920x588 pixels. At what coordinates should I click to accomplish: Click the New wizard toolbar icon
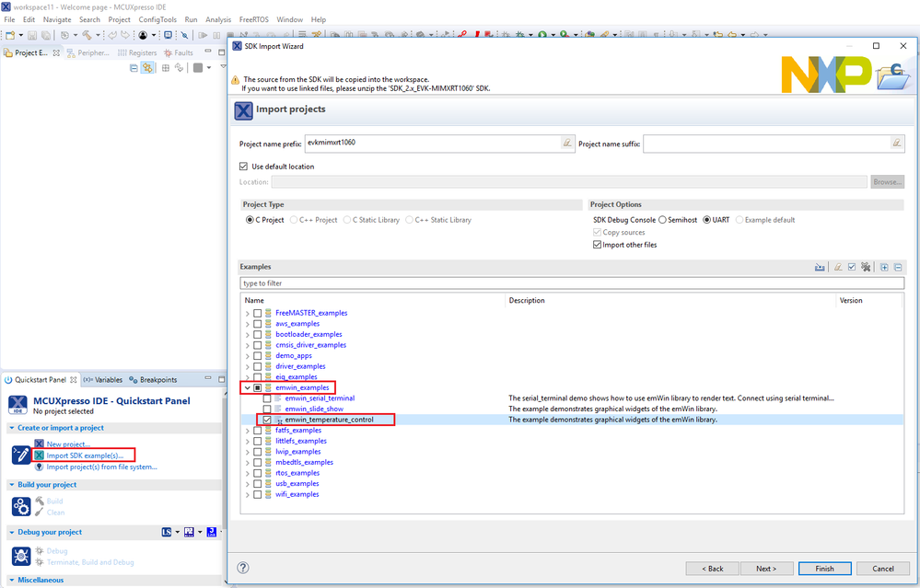coord(10,35)
